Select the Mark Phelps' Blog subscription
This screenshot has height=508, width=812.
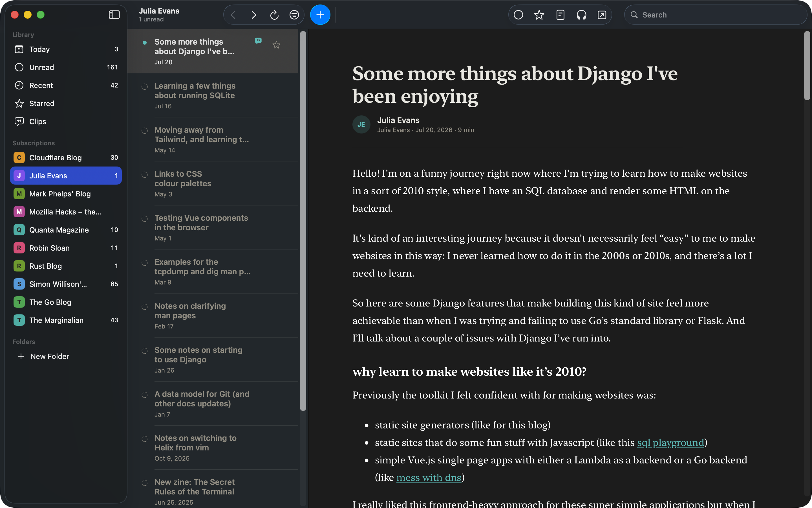(x=66, y=194)
